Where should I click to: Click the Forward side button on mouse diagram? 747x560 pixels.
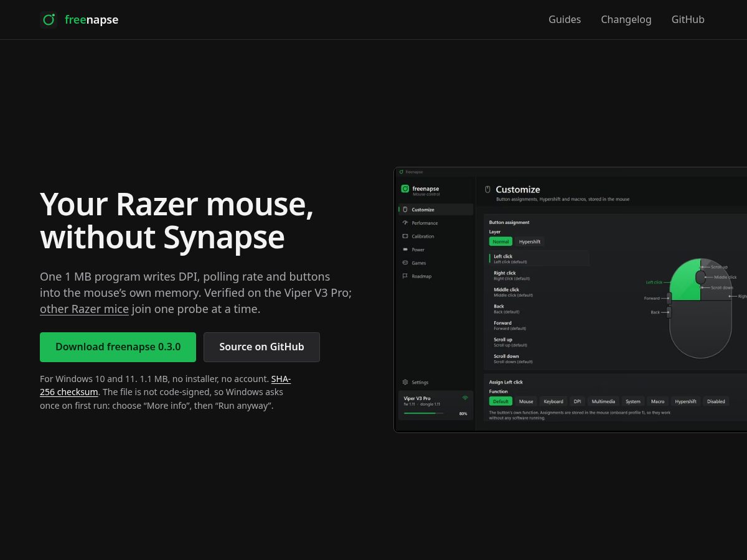669,298
